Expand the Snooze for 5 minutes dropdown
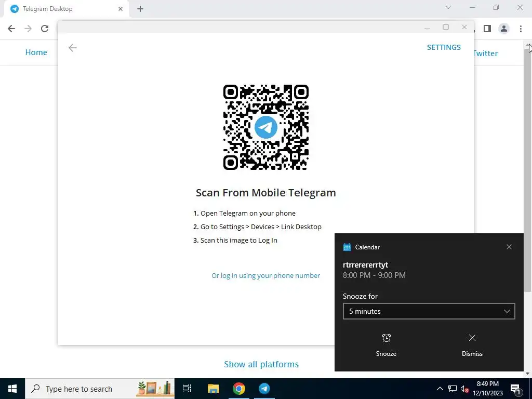 point(429,311)
